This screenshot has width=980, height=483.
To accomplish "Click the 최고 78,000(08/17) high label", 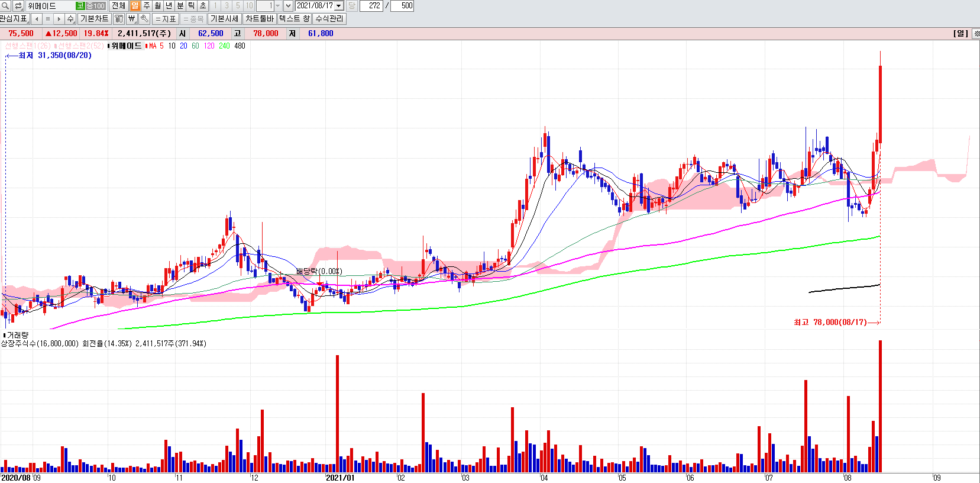I will point(830,322).
